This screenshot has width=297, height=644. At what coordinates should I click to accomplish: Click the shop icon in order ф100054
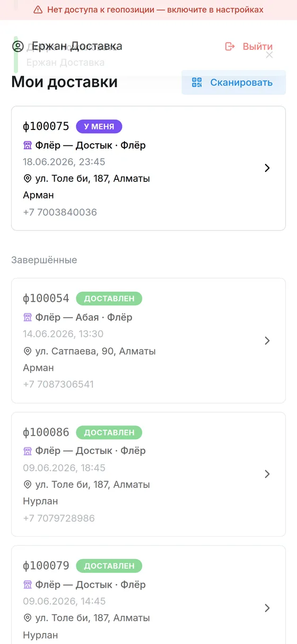[28, 317]
